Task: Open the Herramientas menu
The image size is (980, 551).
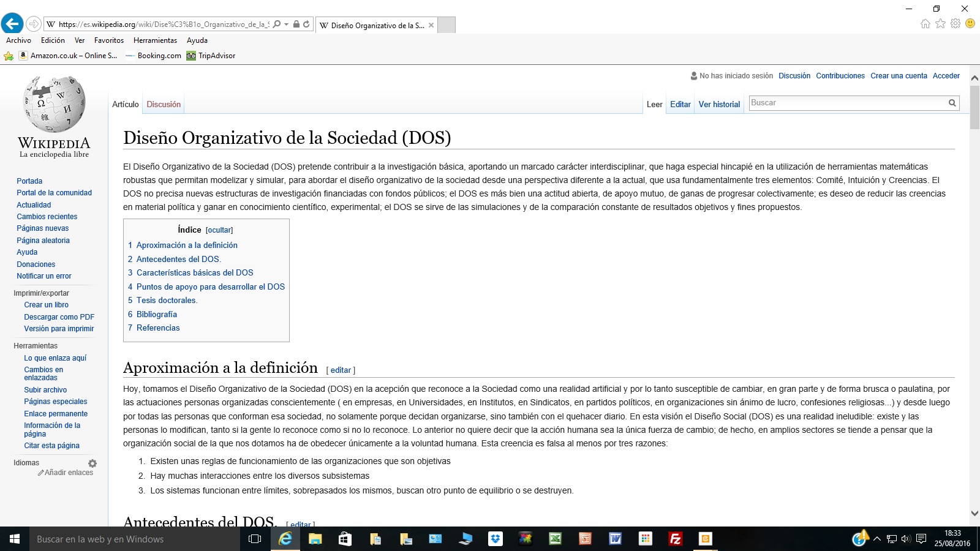Action: point(155,40)
